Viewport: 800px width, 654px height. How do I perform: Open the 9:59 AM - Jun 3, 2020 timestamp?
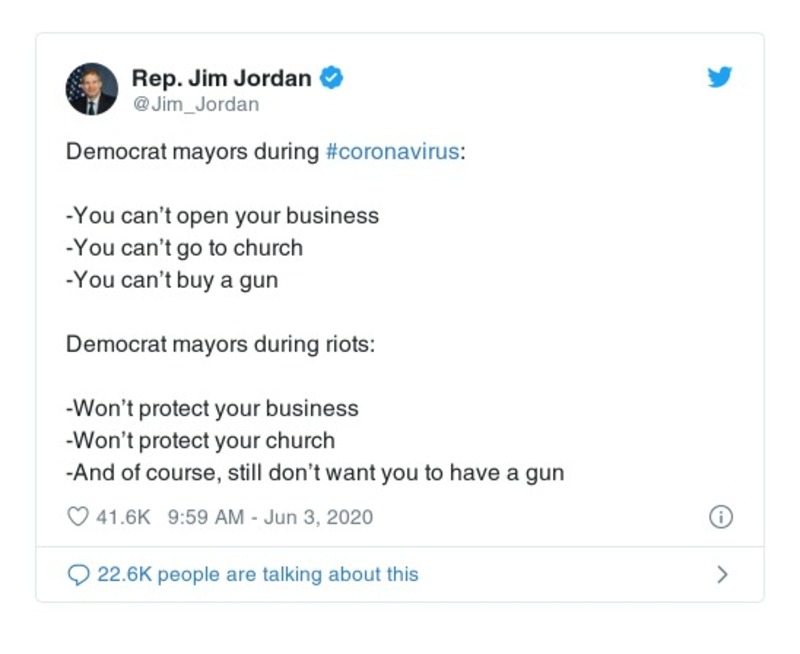[270, 517]
